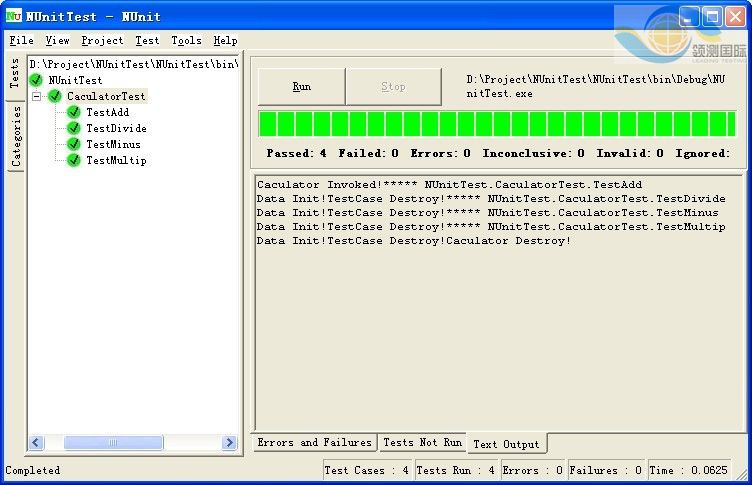The height and width of the screenshot is (485, 752).
Task: Select the TestDivide test label
Action: pos(117,128)
